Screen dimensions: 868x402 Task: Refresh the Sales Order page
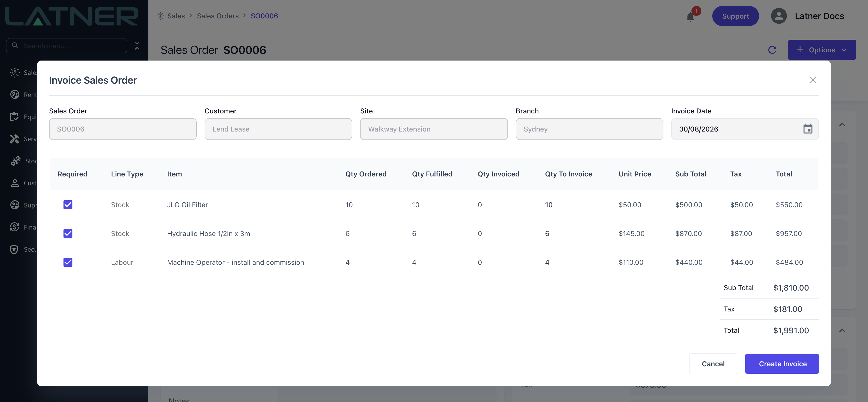pyautogui.click(x=772, y=50)
